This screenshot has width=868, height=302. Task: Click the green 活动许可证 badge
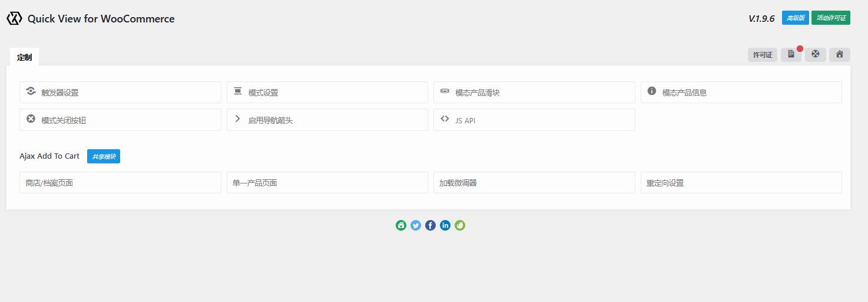tap(831, 18)
